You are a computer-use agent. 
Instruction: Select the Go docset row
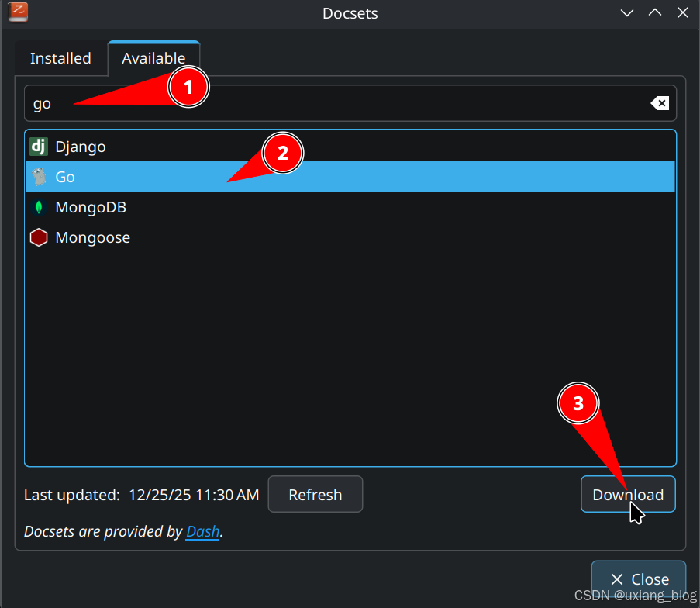pos(350,177)
